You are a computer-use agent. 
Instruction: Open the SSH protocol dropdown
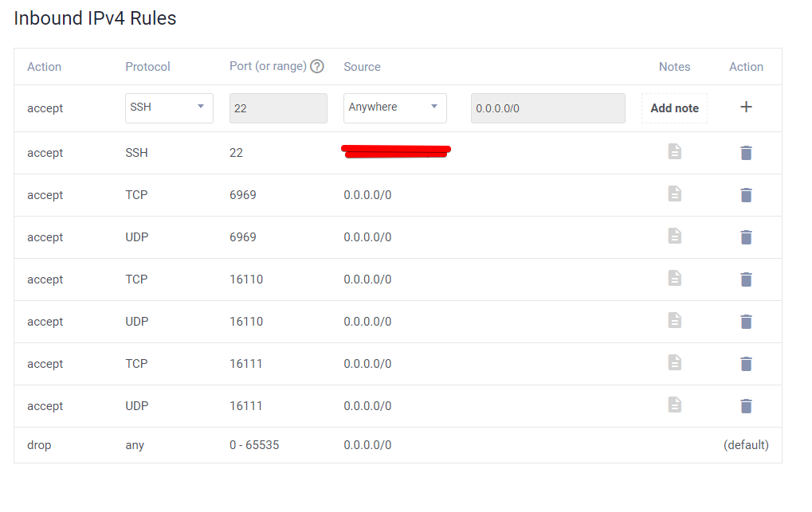pos(169,107)
